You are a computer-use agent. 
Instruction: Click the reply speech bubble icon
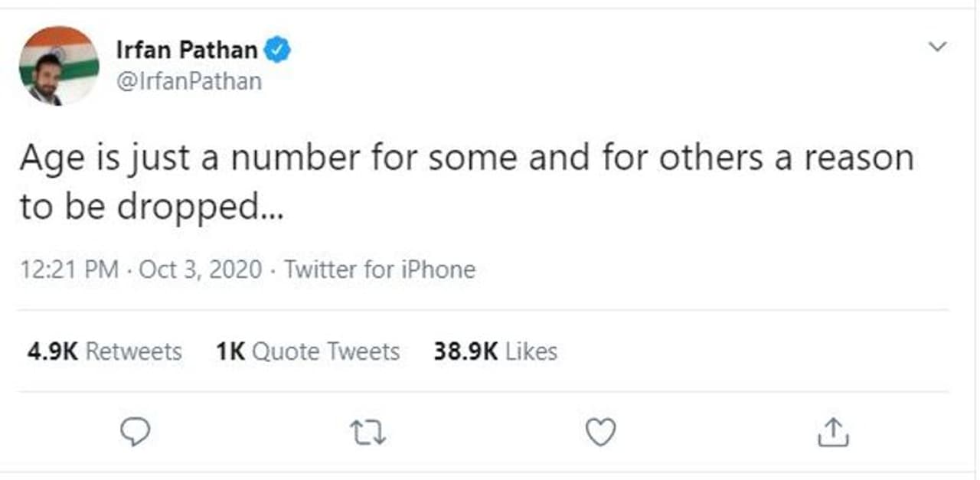[136, 433]
